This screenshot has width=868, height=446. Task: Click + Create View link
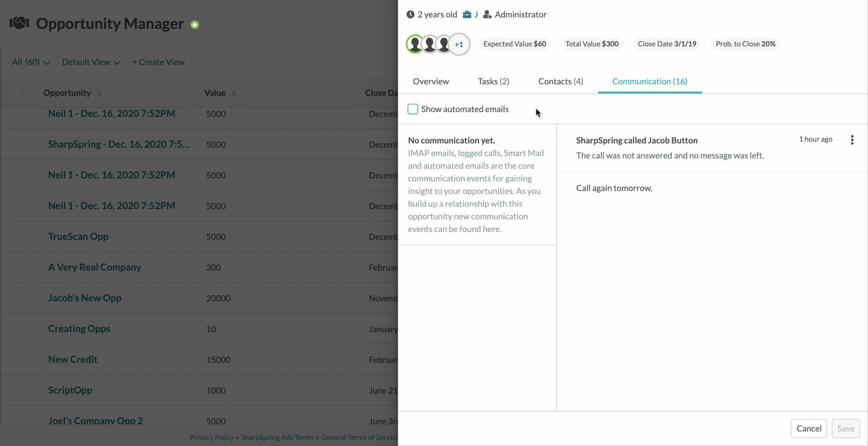tap(159, 62)
